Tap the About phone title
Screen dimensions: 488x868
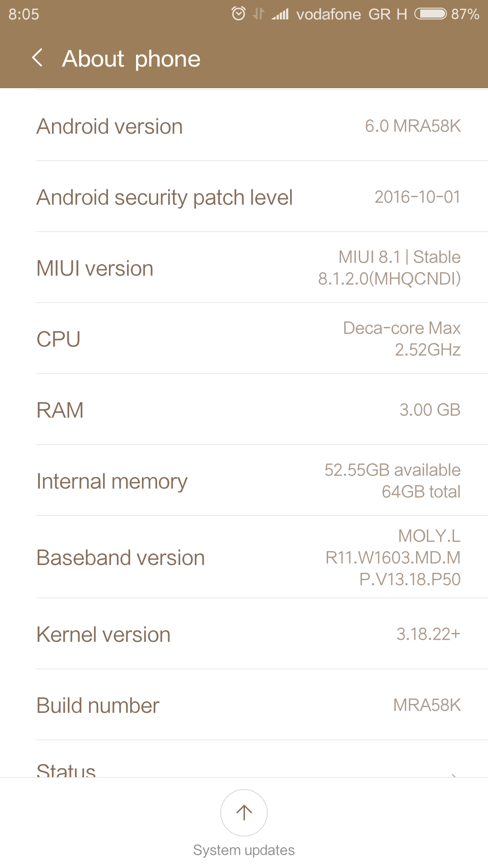131,59
